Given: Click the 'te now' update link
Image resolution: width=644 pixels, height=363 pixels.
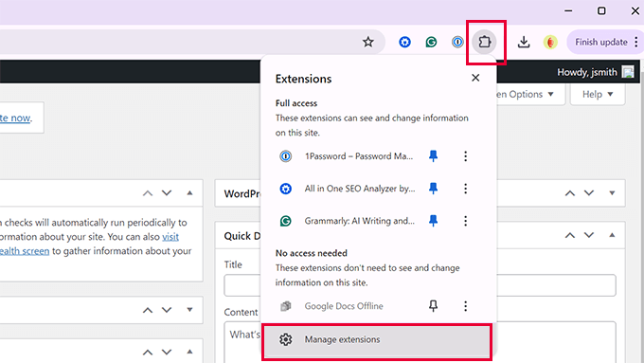Looking at the screenshot, I should tap(15, 118).
